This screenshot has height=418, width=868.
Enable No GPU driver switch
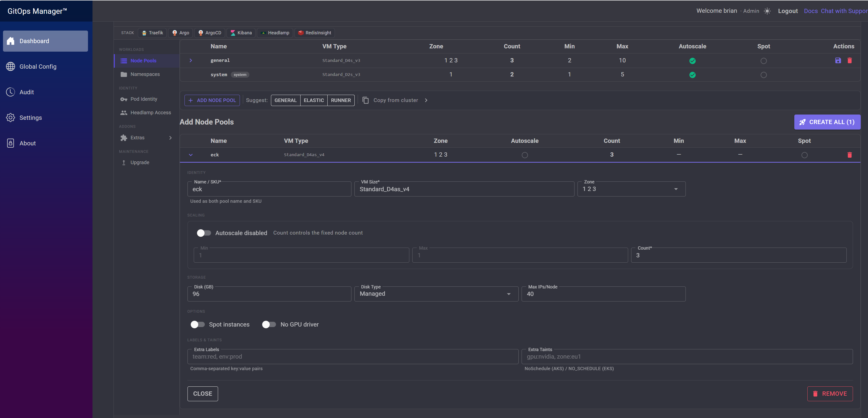269,324
